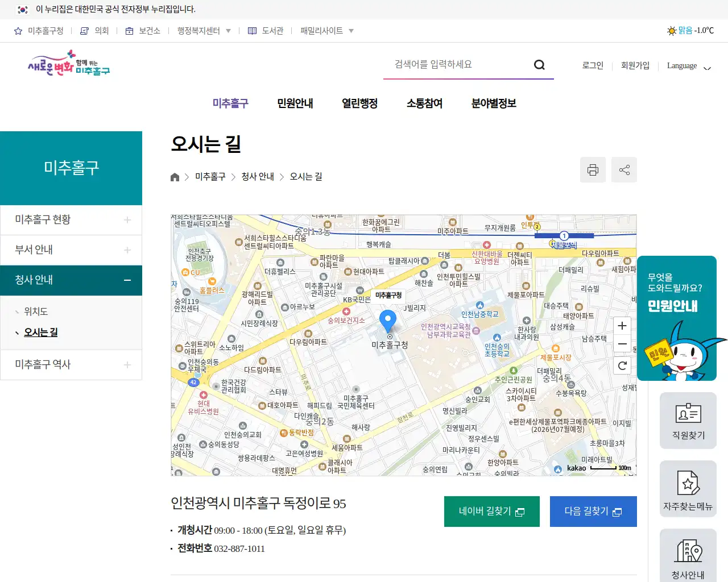The width and height of the screenshot is (728, 582).
Task: Open the share icon button
Action: 624,170
